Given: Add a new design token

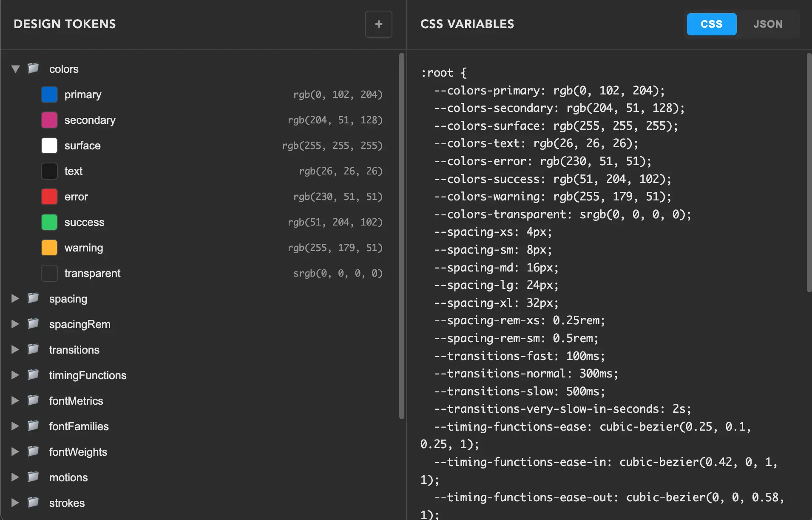Looking at the screenshot, I should pyautogui.click(x=378, y=24).
